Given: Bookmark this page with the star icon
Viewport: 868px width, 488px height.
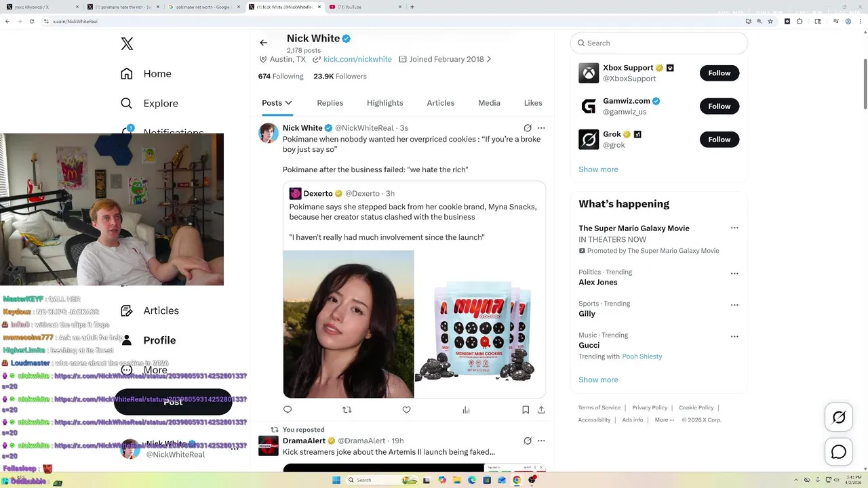Looking at the screenshot, I should [770, 21].
